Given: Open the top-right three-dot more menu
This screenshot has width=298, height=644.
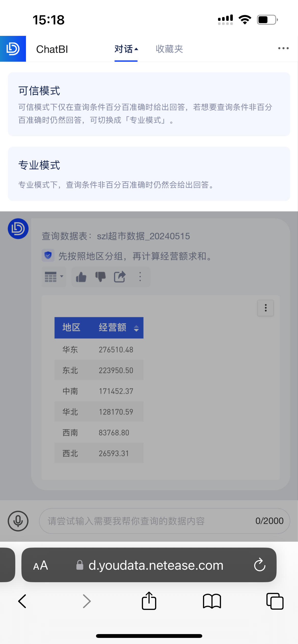Looking at the screenshot, I should [x=283, y=48].
